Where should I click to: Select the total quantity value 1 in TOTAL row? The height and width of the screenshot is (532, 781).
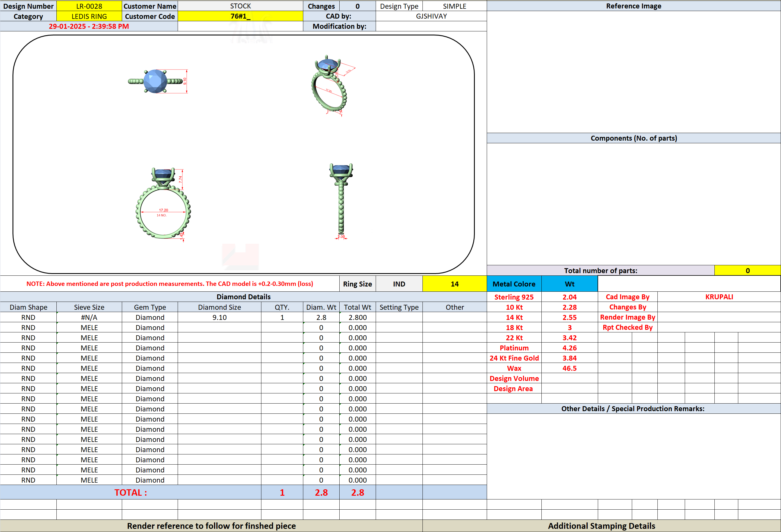pos(282,492)
